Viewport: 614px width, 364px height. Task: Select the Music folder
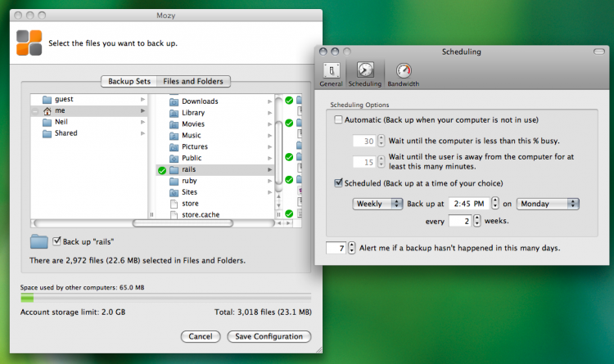pos(214,136)
